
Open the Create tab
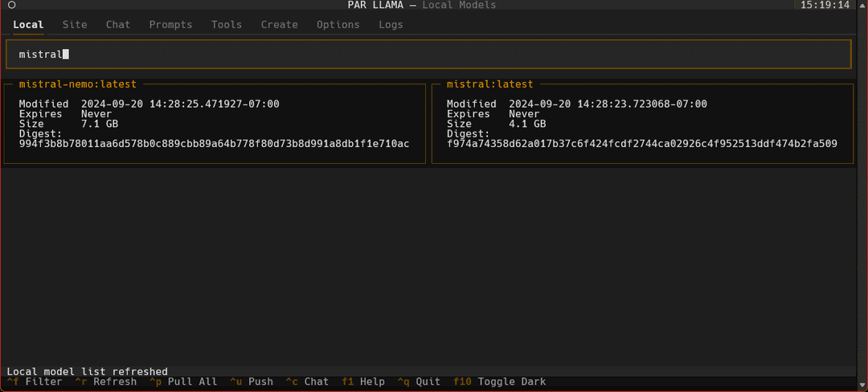coord(279,24)
